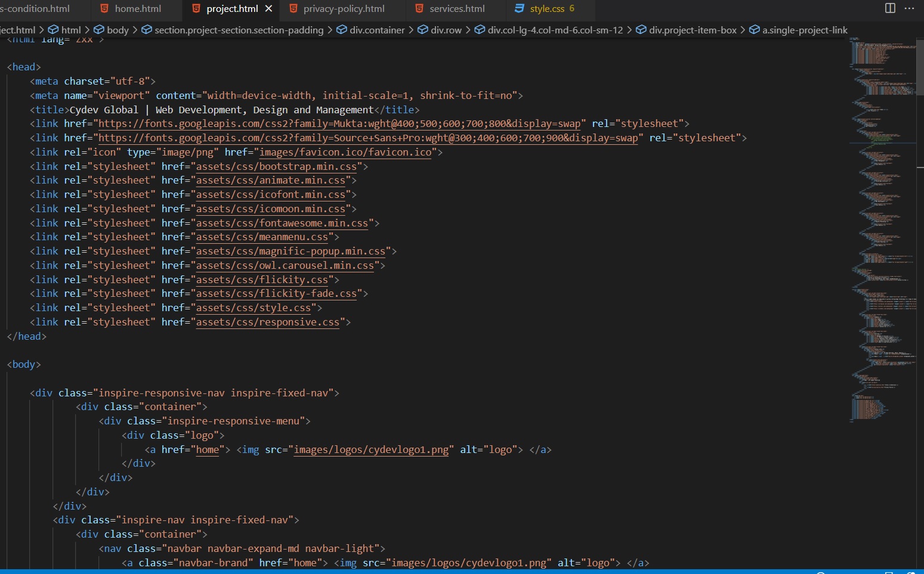The image size is (924, 574).
Task: Open the cydevlogo1.png link in logo div
Action: 371,450
